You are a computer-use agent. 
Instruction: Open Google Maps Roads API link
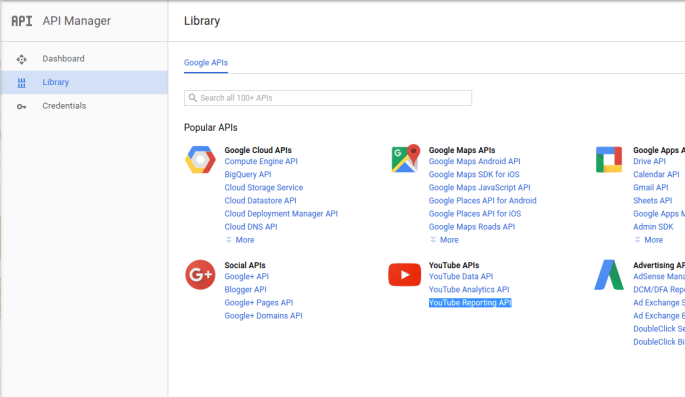[x=472, y=227]
